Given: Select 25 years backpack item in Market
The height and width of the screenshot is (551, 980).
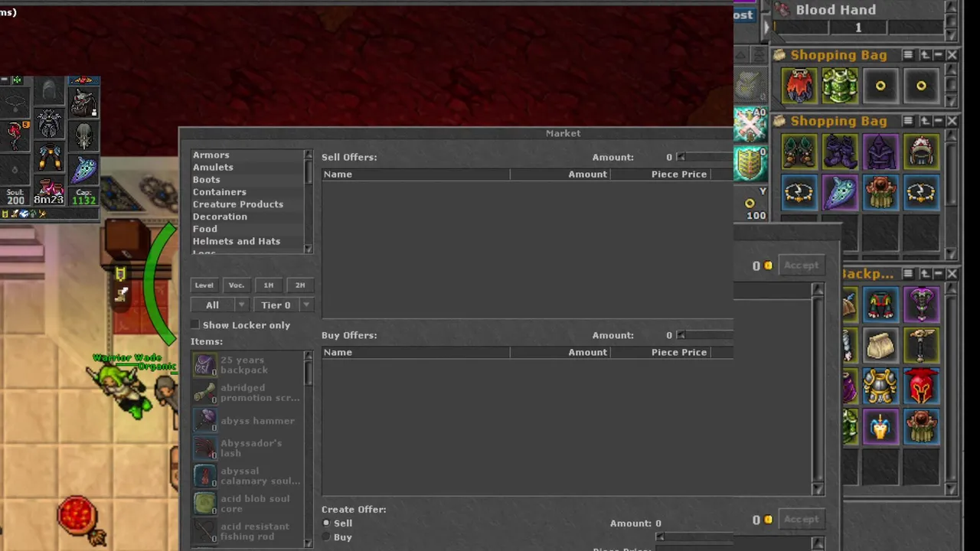Looking at the screenshot, I should 247,365.
